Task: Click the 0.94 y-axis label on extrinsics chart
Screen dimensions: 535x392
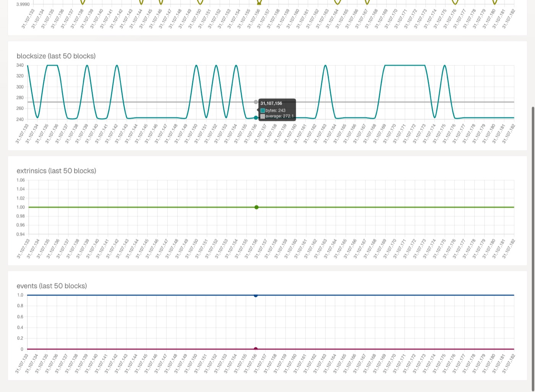Action: pos(21,234)
